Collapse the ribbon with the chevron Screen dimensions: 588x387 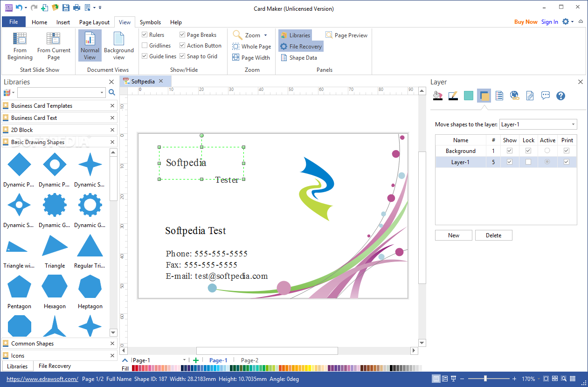581,21
